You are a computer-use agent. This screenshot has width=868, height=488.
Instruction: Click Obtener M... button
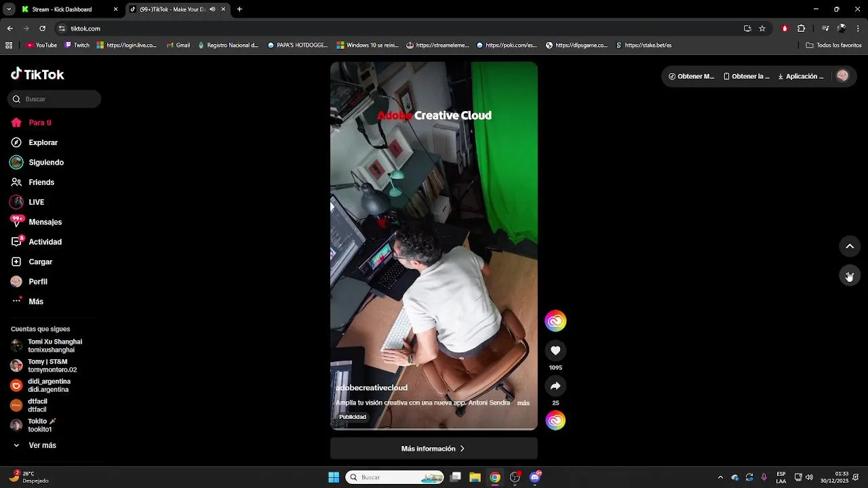[x=691, y=77]
